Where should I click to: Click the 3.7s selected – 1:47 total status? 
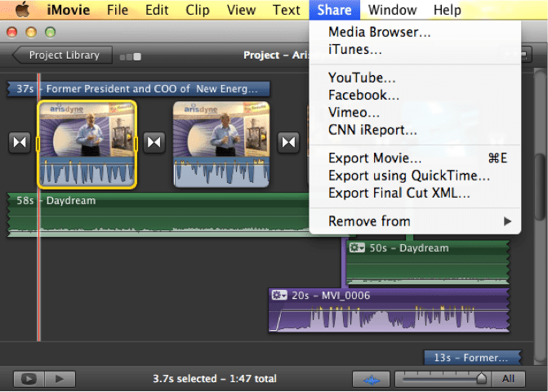click(x=215, y=379)
